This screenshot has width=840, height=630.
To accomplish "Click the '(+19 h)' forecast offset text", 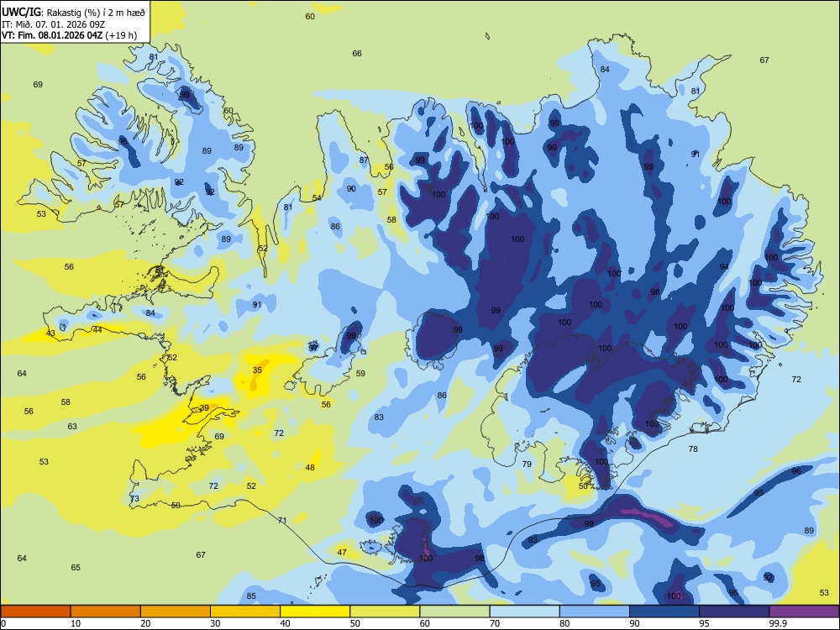I will 121,36.
